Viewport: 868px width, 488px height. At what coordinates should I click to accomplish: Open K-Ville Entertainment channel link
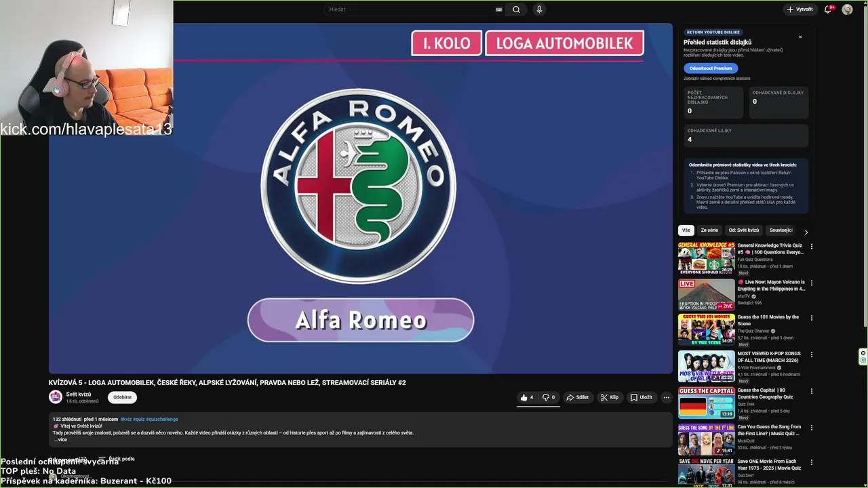pyautogui.click(x=757, y=368)
